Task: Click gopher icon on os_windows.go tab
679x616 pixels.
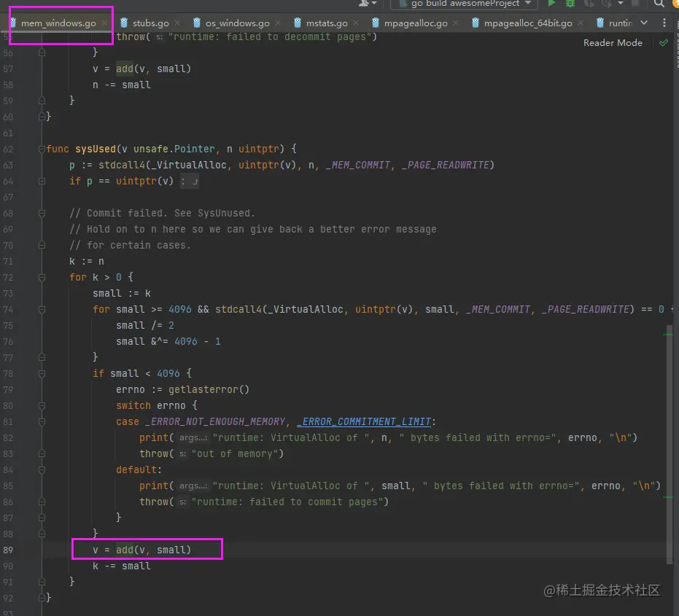Action: (x=197, y=23)
